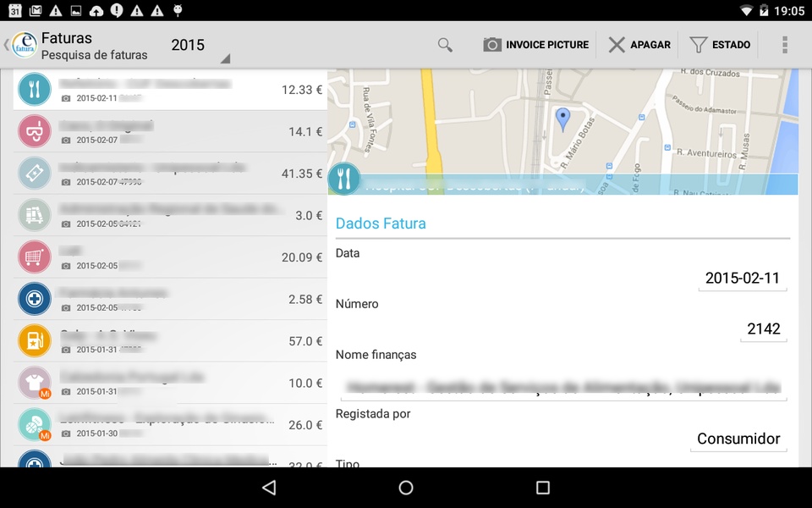Tap the Android recent apps button
The height and width of the screenshot is (508, 812).
543,488
